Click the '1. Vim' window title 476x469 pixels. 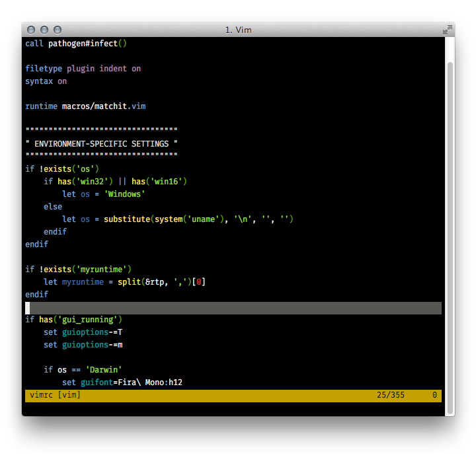[x=238, y=30]
